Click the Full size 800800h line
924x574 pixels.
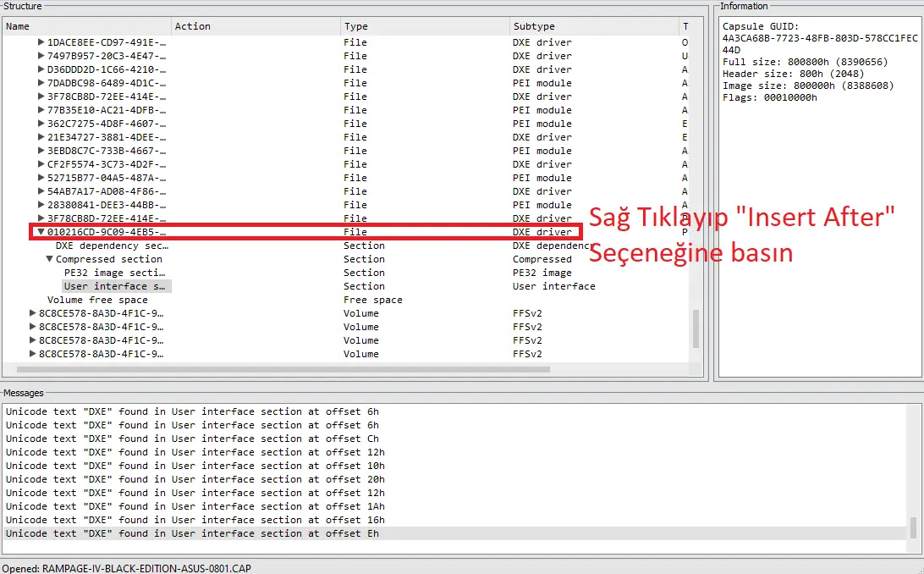pyautogui.click(x=805, y=62)
